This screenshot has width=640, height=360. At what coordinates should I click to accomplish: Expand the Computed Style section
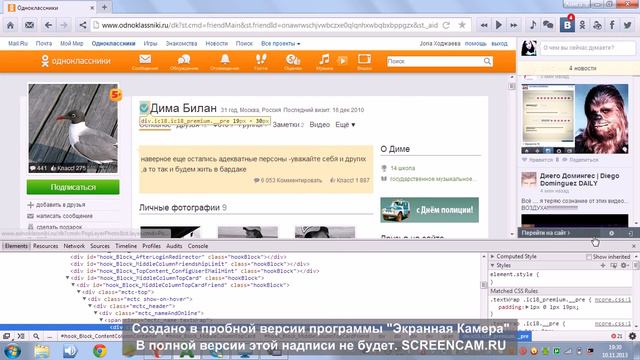coord(493,256)
